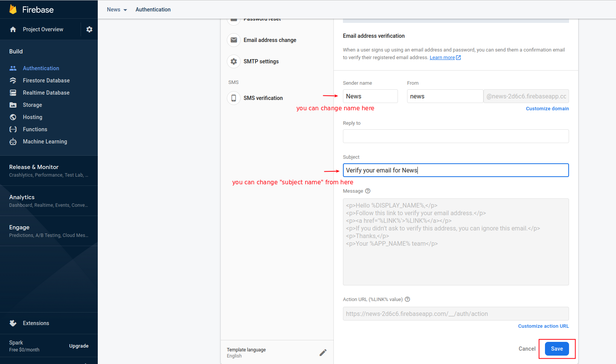Image resolution: width=616 pixels, height=364 pixels.
Task: Click the Extensions icon in sidebar
Action: [13, 323]
